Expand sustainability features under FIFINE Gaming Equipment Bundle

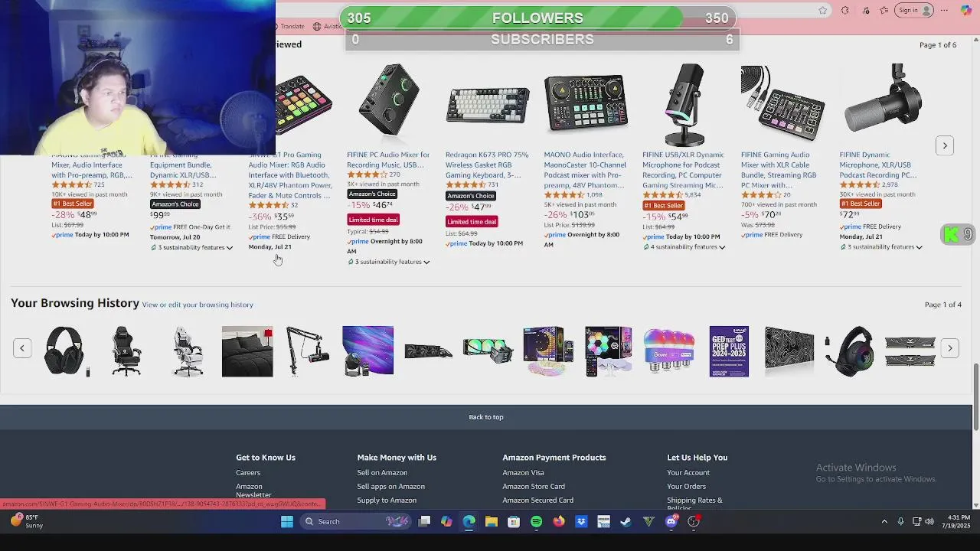191,248
